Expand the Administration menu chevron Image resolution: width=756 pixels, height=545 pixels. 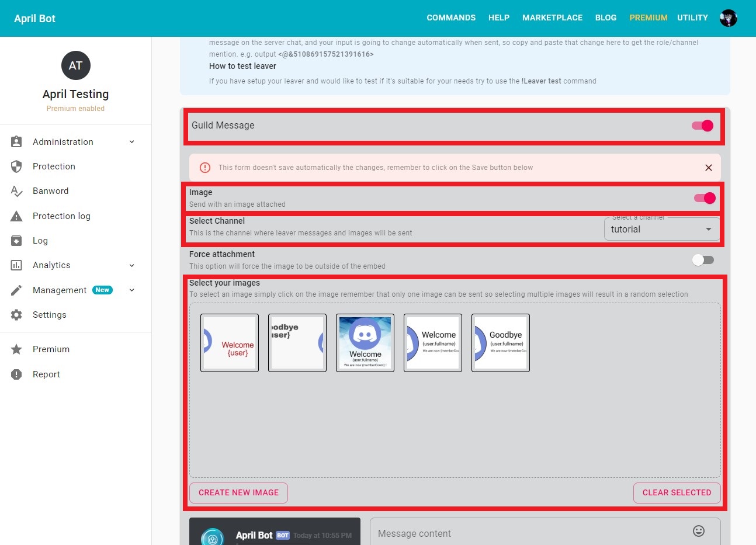click(132, 142)
